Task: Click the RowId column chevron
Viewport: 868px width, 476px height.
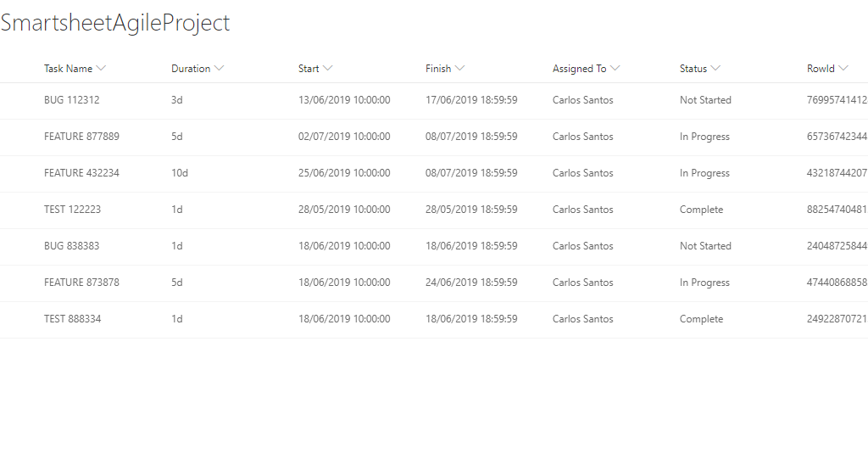Action: pyautogui.click(x=843, y=69)
